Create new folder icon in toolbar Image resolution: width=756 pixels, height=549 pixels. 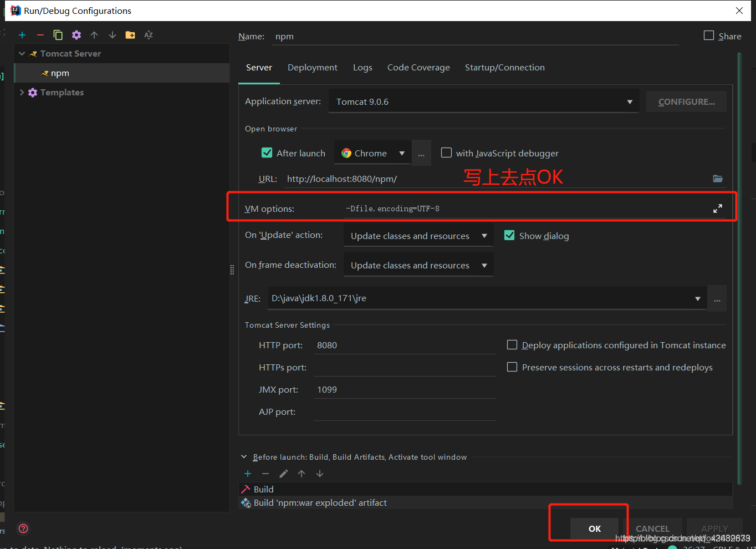click(130, 35)
